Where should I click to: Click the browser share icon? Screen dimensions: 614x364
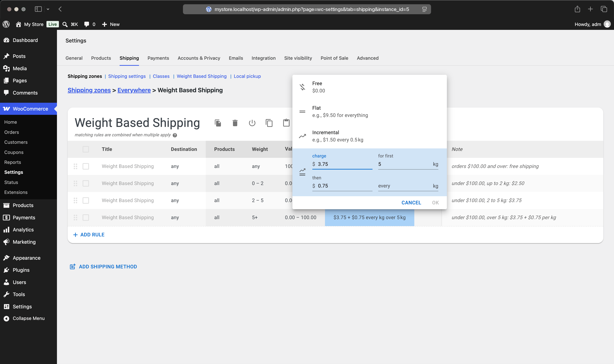tap(577, 9)
